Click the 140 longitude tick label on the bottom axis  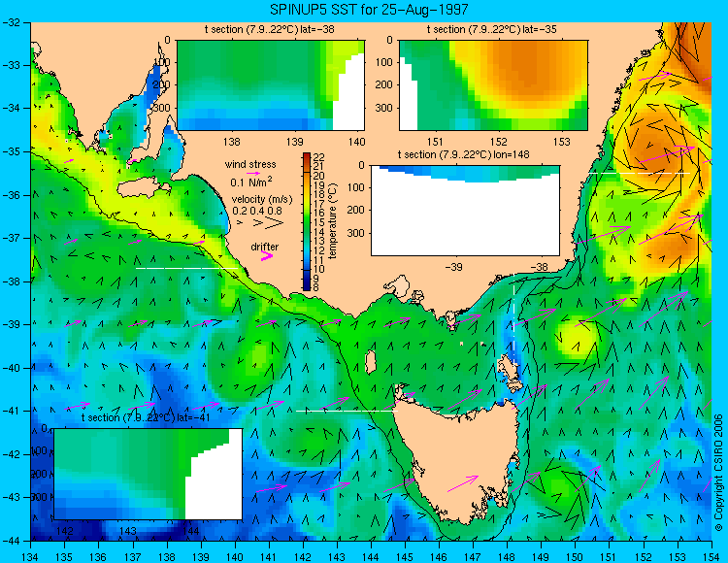tap(235, 557)
